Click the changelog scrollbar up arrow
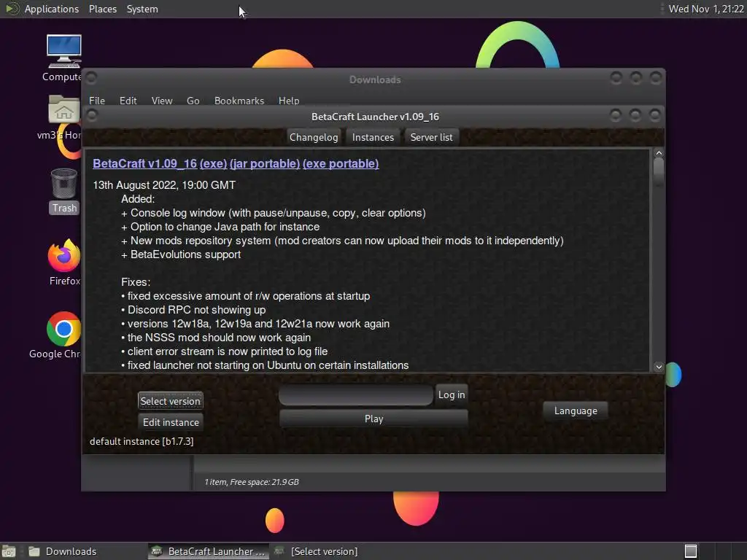The width and height of the screenshot is (747, 560). point(659,153)
